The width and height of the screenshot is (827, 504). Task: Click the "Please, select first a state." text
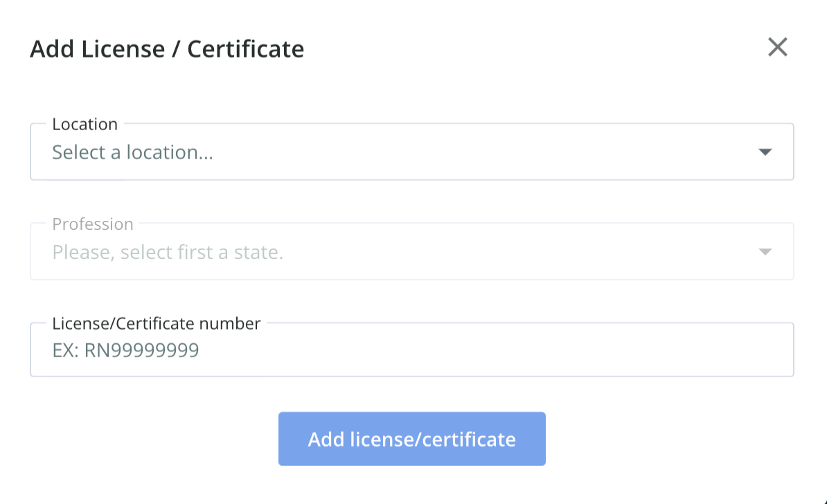click(168, 252)
